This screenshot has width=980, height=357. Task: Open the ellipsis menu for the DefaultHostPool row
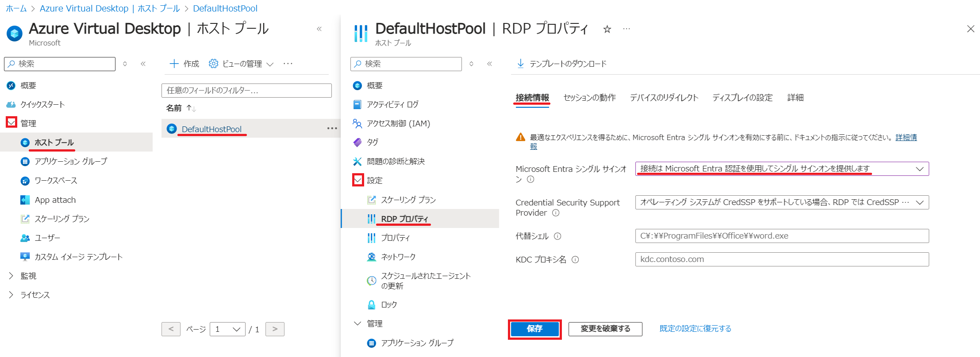point(332,128)
